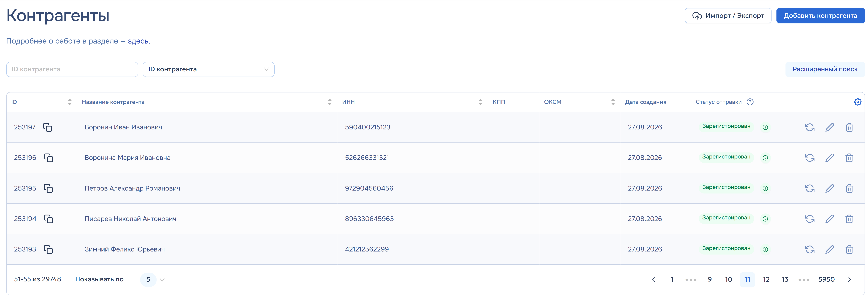This screenshot has height=303, width=868.
Task: Show status info for ID 253193
Action: pyautogui.click(x=765, y=249)
